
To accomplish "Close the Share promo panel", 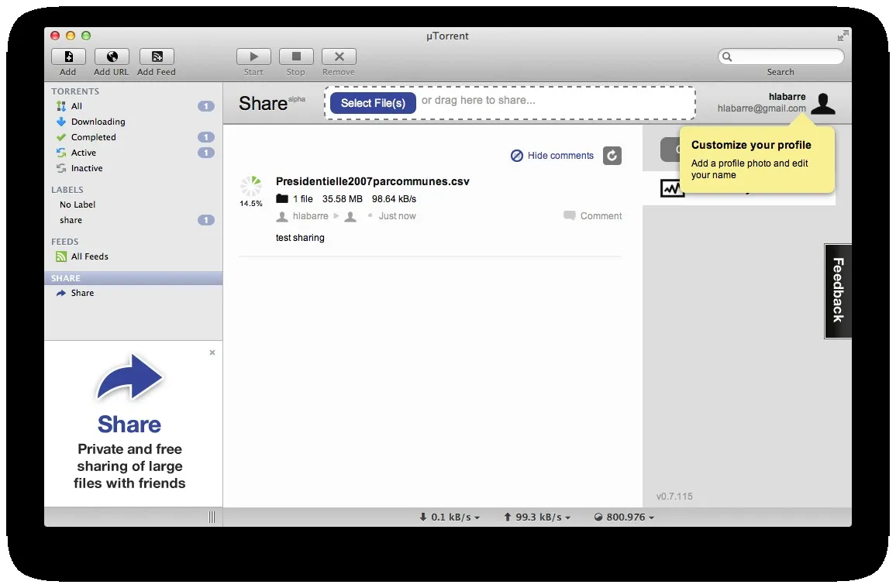I will pos(212,352).
